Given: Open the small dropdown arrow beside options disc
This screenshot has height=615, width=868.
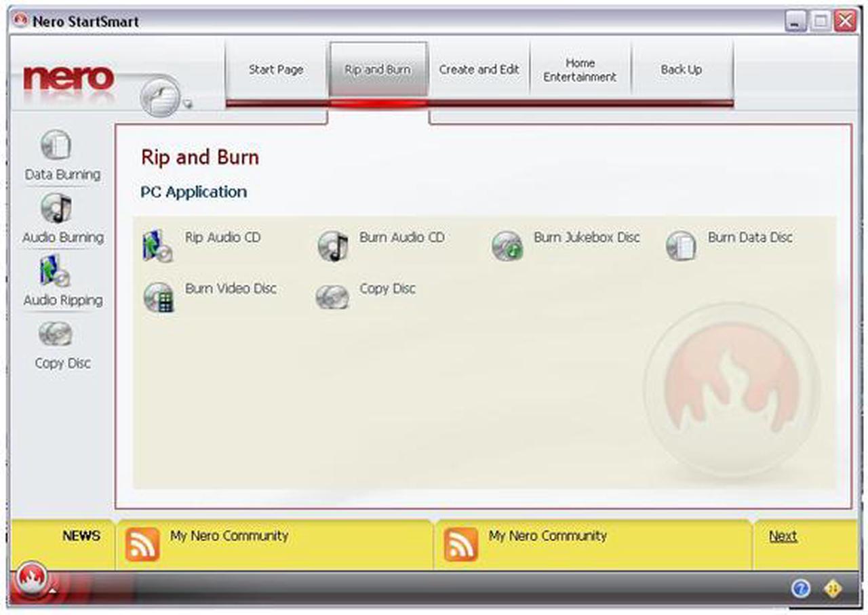Looking at the screenshot, I should point(188,104).
